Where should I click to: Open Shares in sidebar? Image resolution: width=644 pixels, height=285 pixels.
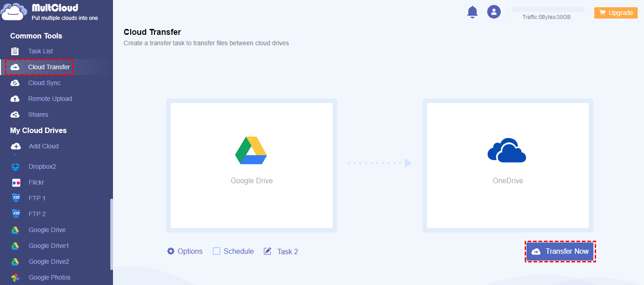38,114
